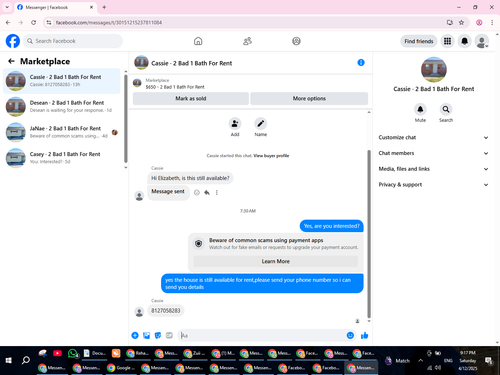
Task: Choose a GIF from the composer
Action: [x=169, y=335]
